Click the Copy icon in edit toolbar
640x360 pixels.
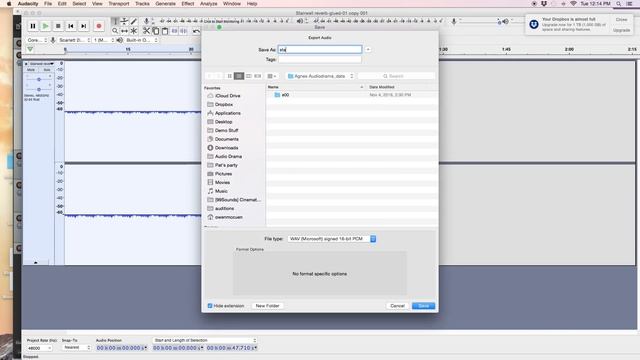click(x=156, y=31)
